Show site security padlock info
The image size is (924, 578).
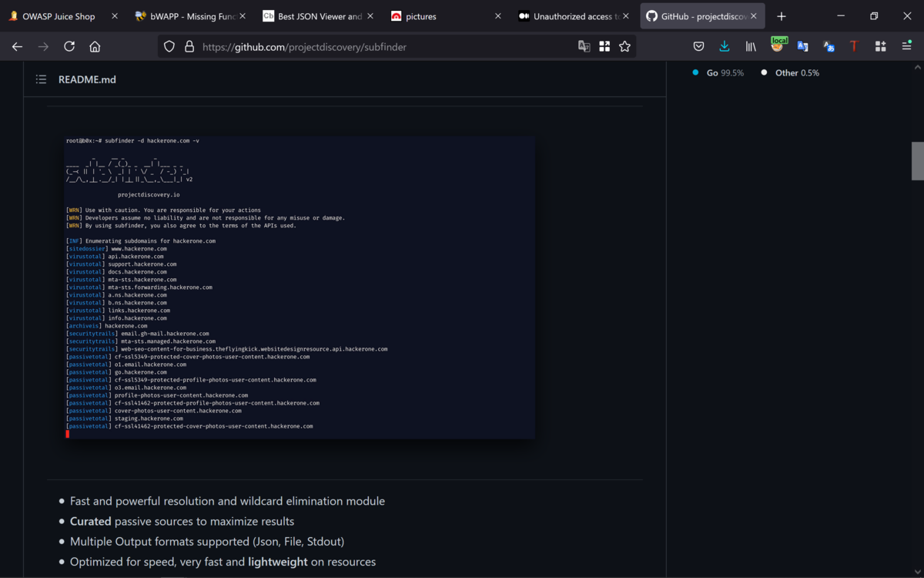189,46
